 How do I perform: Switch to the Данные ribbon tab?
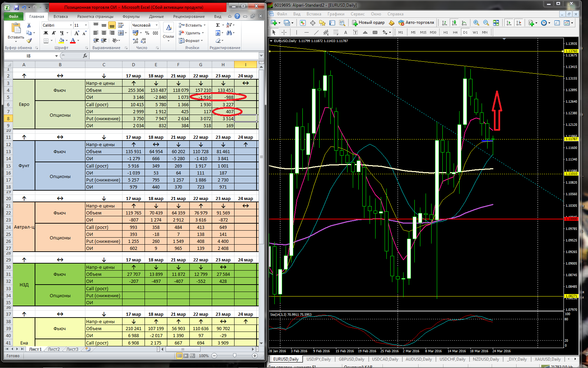pyautogui.click(x=156, y=16)
